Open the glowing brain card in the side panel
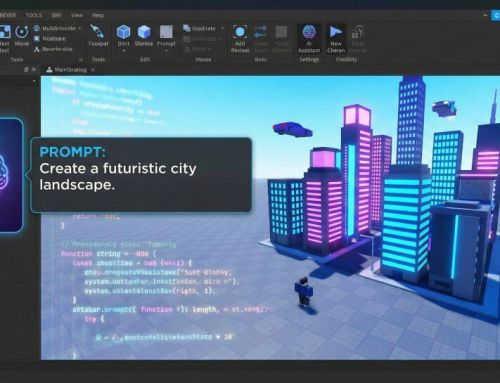This screenshot has width=500, height=383. (x=10, y=175)
